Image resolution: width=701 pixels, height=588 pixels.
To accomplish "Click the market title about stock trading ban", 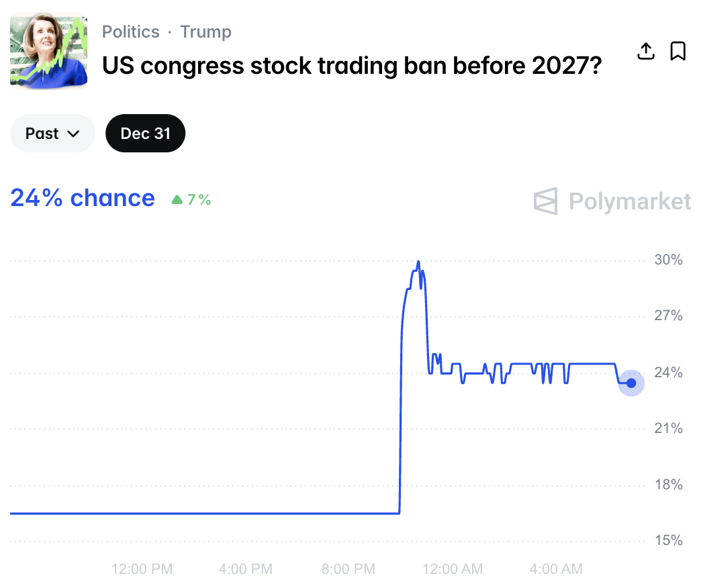I will click(352, 65).
